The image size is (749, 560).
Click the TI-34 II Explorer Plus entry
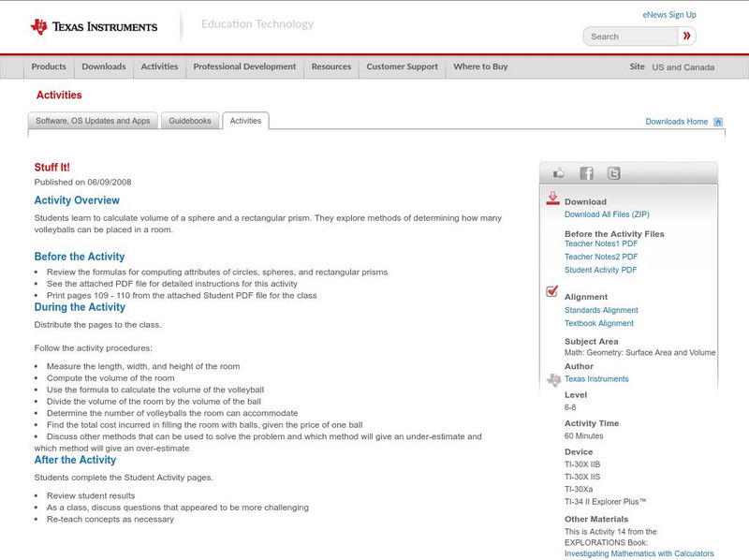(605, 502)
